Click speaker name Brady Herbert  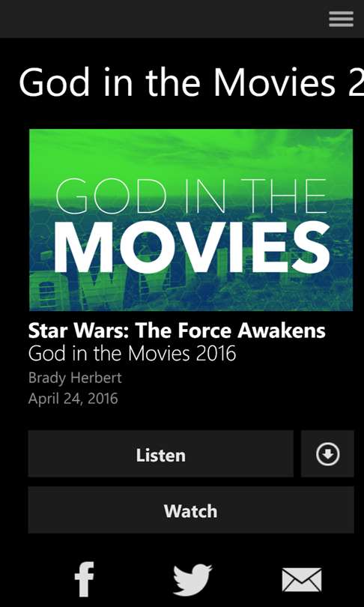pyautogui.click(x=75, y=378)
